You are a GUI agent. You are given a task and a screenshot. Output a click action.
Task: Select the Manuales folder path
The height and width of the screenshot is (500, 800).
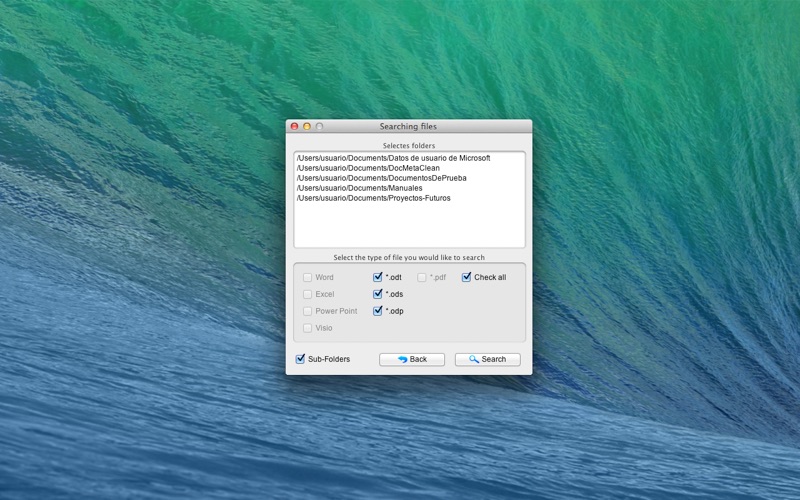click(x=359, y=188)
